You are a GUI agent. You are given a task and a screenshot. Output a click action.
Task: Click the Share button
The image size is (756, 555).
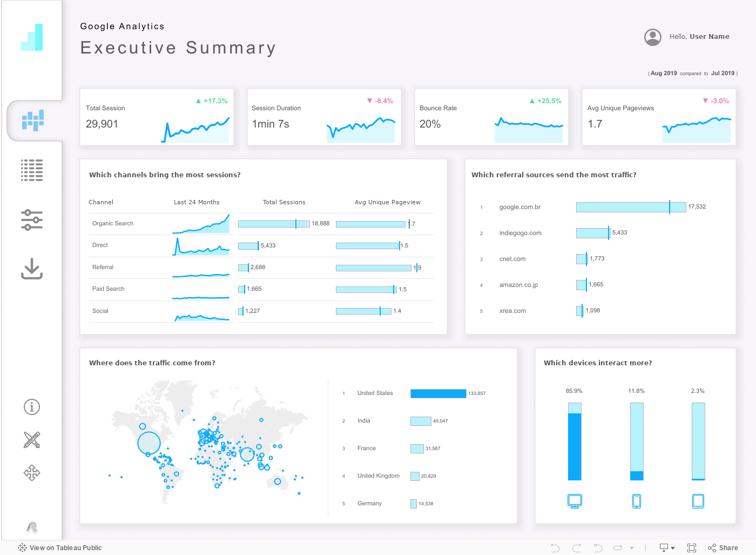point(723,547)
